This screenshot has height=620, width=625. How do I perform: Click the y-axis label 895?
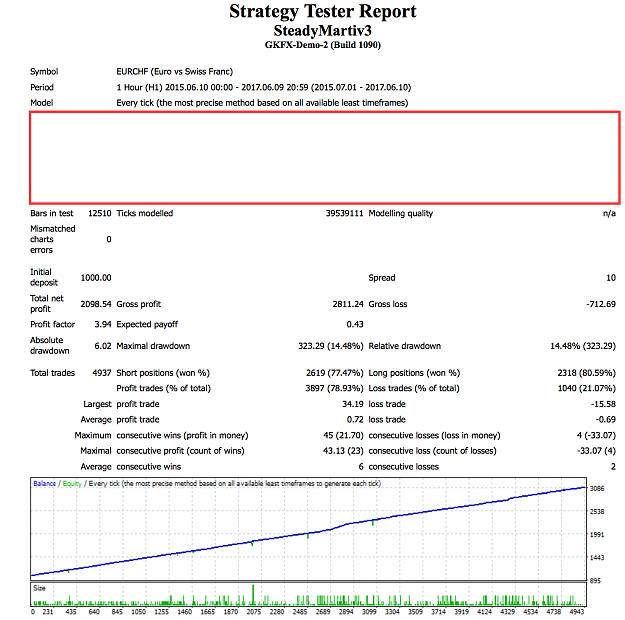click(x=595, y=581)
